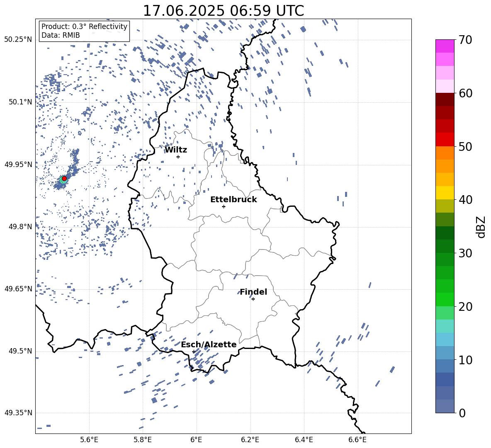Click the Esch/Alzette station cross marker
Viewport: 491px width, 448px height.
click(194, 351)
